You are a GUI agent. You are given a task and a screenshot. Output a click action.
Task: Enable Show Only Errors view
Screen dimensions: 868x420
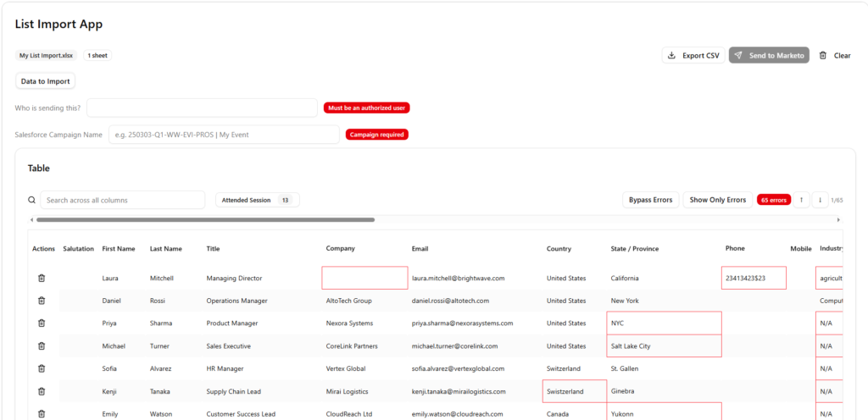[x=717, y=200]
